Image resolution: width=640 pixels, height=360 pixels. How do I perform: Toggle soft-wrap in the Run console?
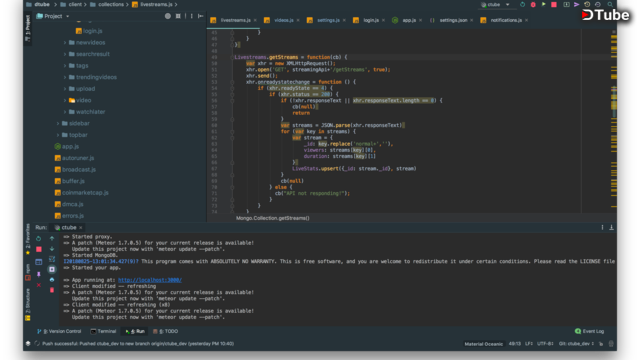click(x=52, y=259)
